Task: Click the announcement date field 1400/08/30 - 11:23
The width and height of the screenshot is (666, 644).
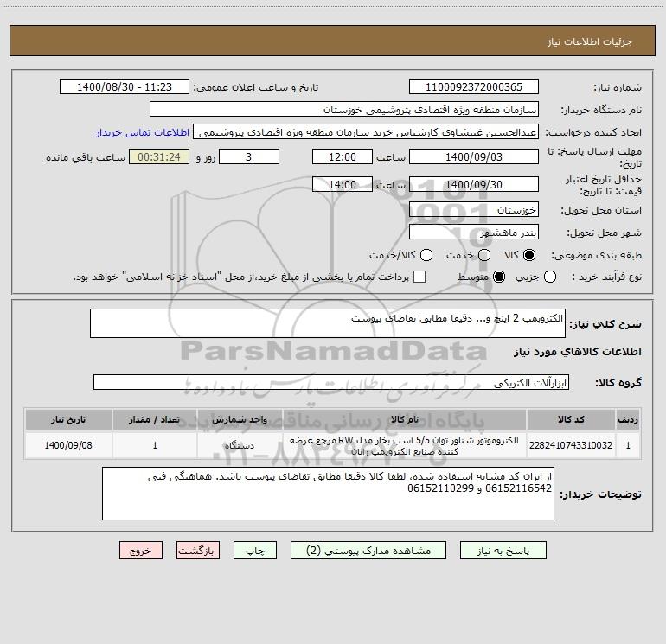Action: (x=125, y=87)
